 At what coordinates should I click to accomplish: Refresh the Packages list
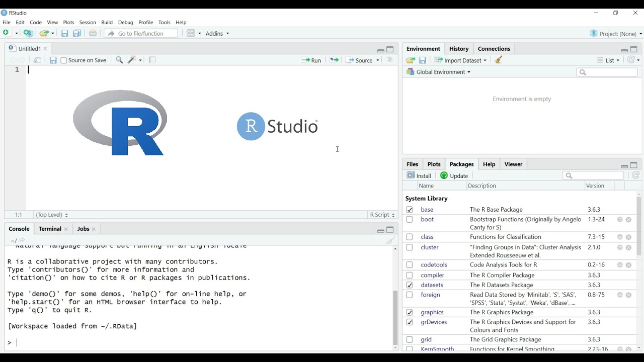(636, 175)
